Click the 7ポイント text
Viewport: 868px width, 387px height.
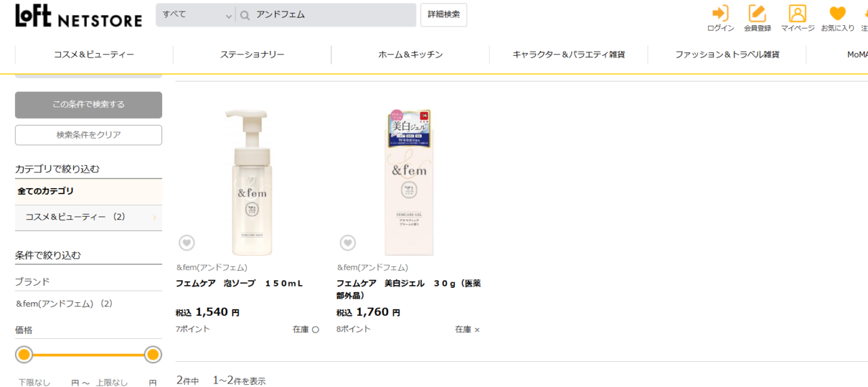[x=193, y=329]
